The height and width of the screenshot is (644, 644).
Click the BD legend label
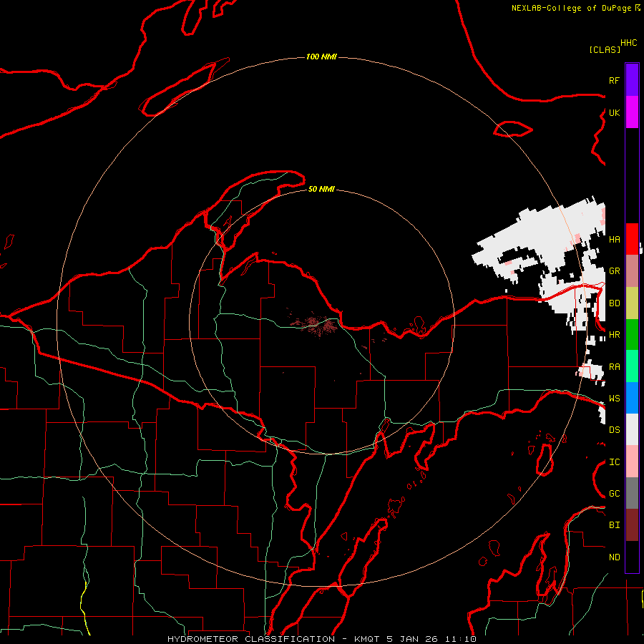click(614, 303)
